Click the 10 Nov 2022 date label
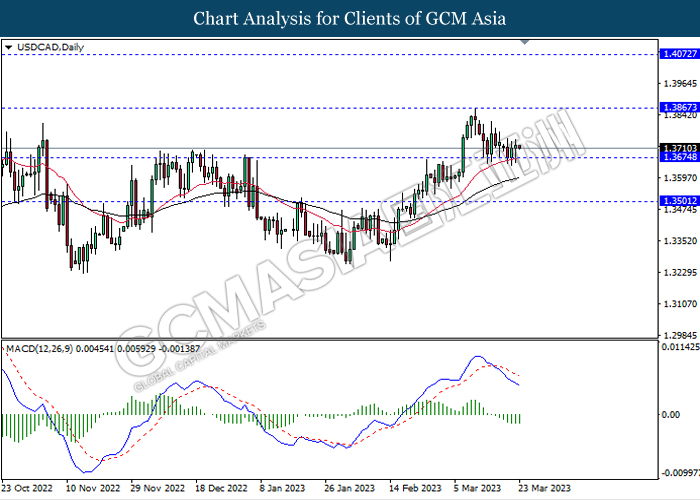 [93, 488]
